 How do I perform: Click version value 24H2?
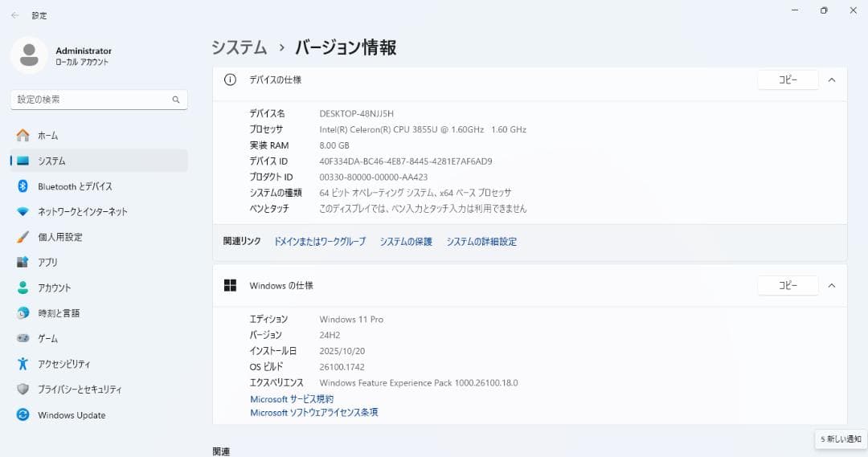tap(330, 335)
